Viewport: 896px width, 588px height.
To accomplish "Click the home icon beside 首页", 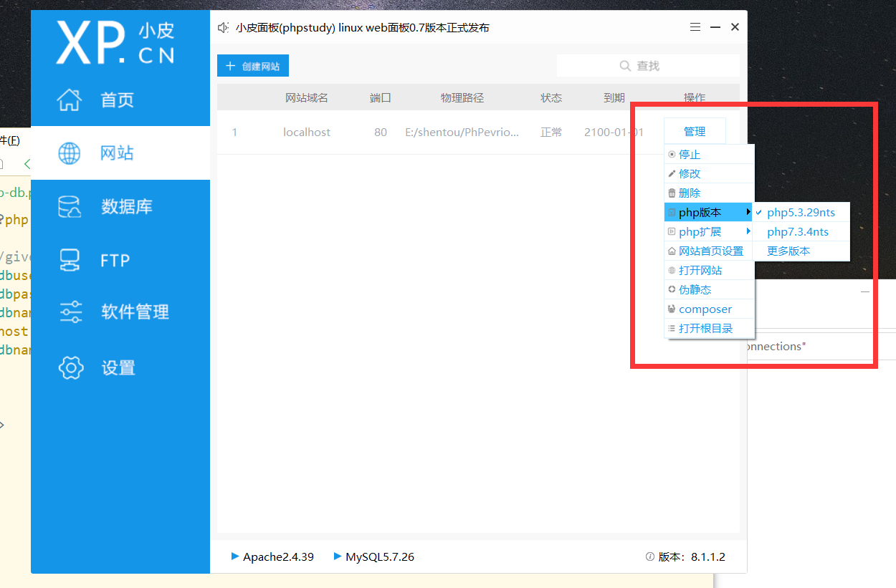I will [69, 100].
